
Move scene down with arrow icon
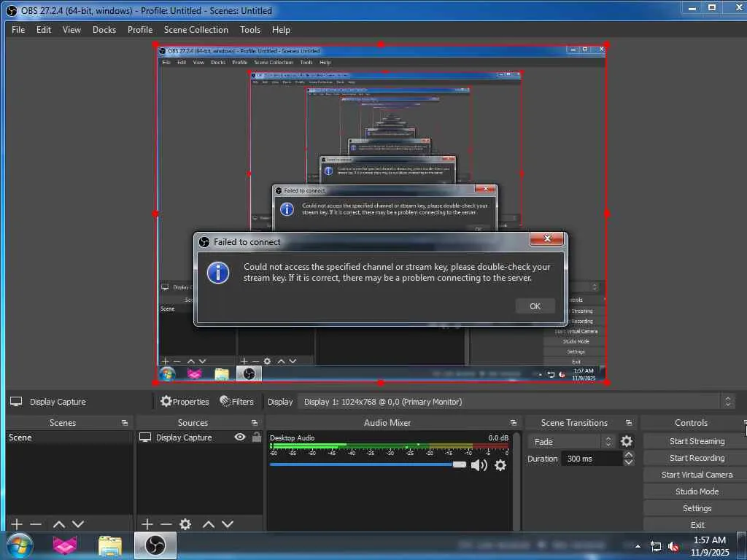coord(78,524)
